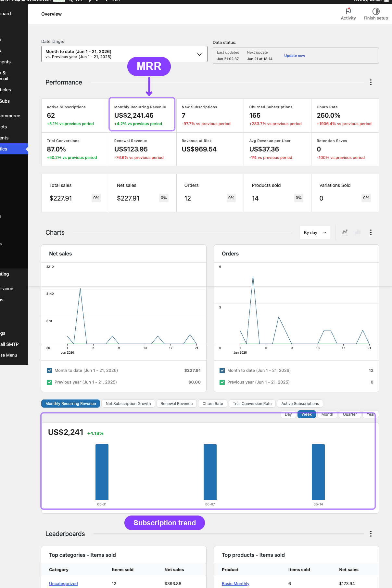Switch charts to line chart icon
The width and height of the screenshot is (392, 588).
[x=345, y=232]
